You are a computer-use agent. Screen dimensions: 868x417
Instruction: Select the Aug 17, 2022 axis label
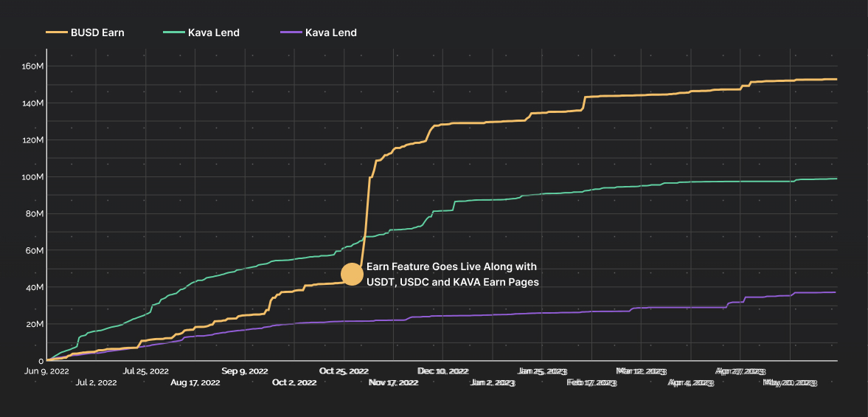pyautogui.click(x=195, y=382)
